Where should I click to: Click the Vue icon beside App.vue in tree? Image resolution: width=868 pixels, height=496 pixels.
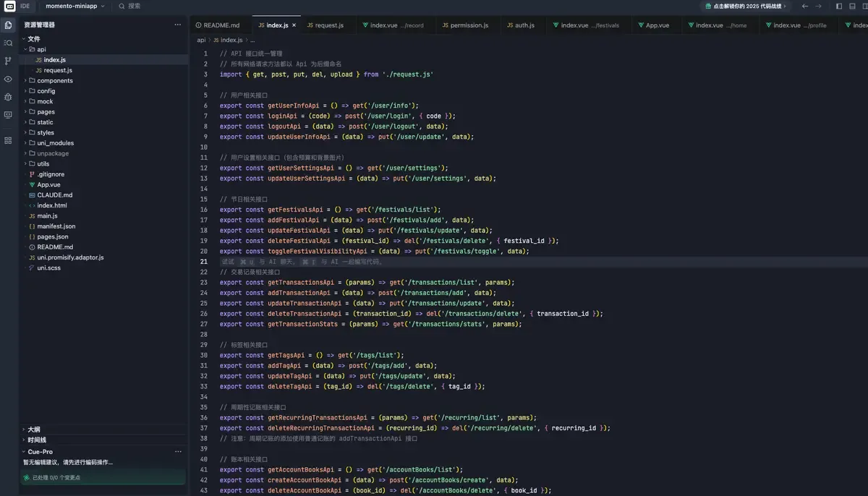pos(32,185)
